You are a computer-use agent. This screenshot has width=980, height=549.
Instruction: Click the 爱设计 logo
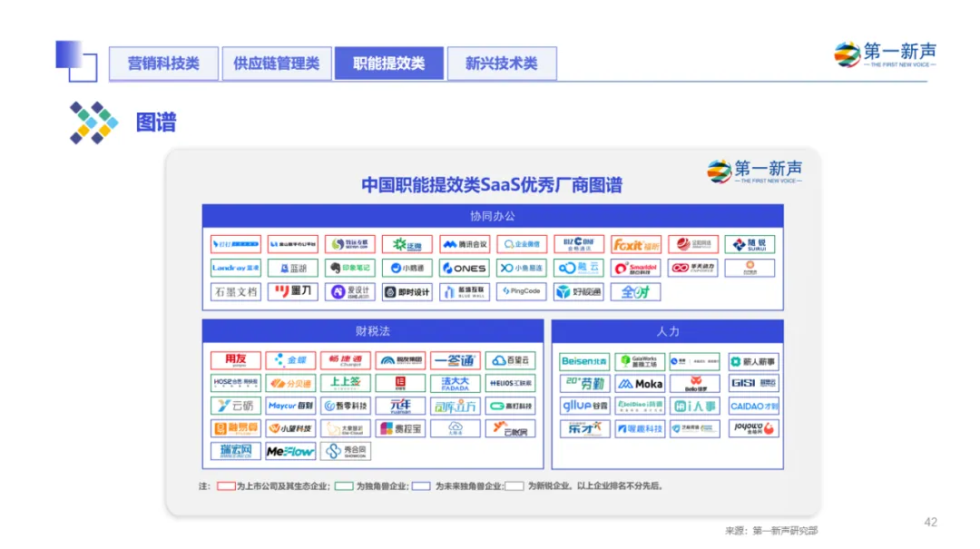(350, 291)
